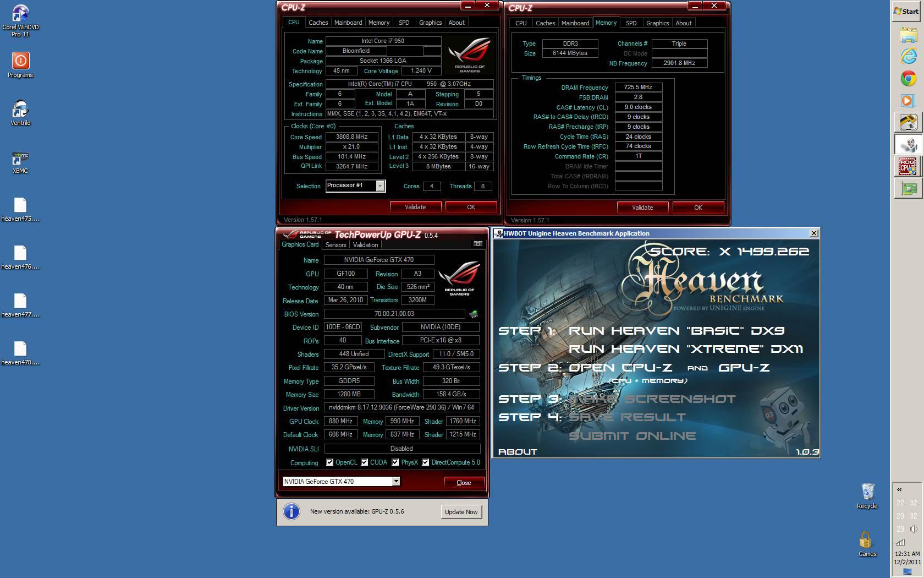Click Run Heaven "Xtreme" DX11 step
Screen dimensions: 924x578
[x=685, y=349]
